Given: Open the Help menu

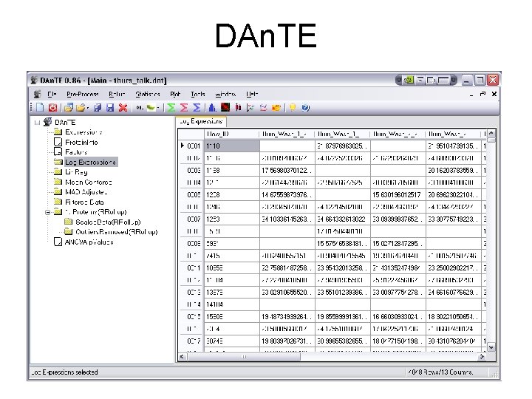Looking at the screenshot, I should (x=252, y=94).
